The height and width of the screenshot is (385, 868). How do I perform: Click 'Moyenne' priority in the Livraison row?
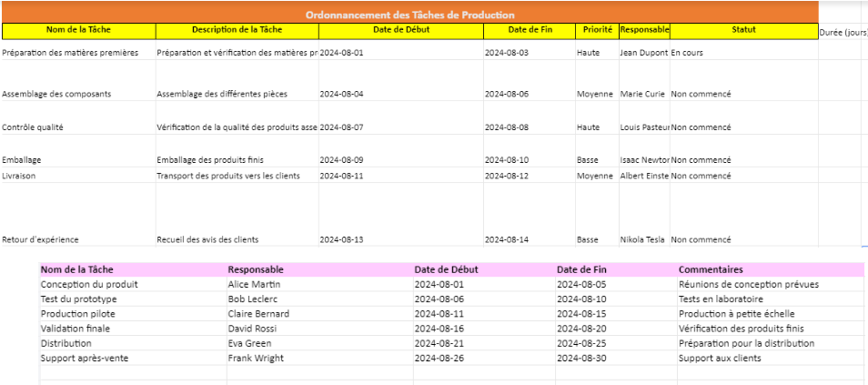click(x=597, y=176)
